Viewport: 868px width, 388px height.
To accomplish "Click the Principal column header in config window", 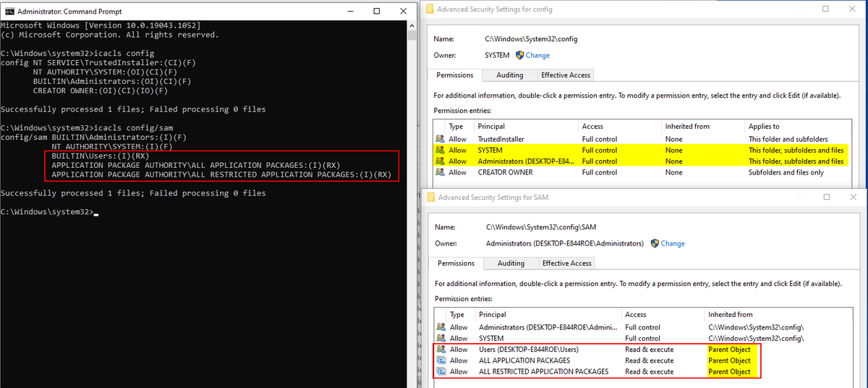I will [527, 126].
